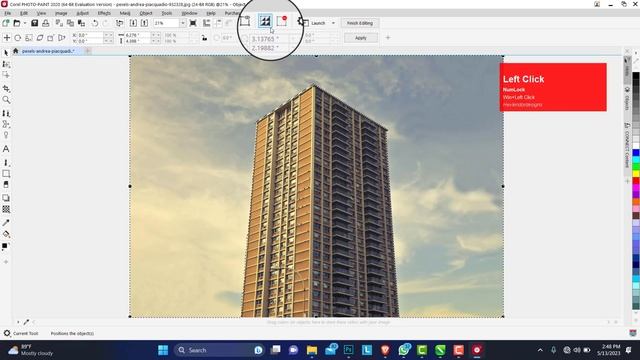The height and width of the screenshot is (360, 640).
Task: Click the X position input field
Action: [x=91, y=36]
